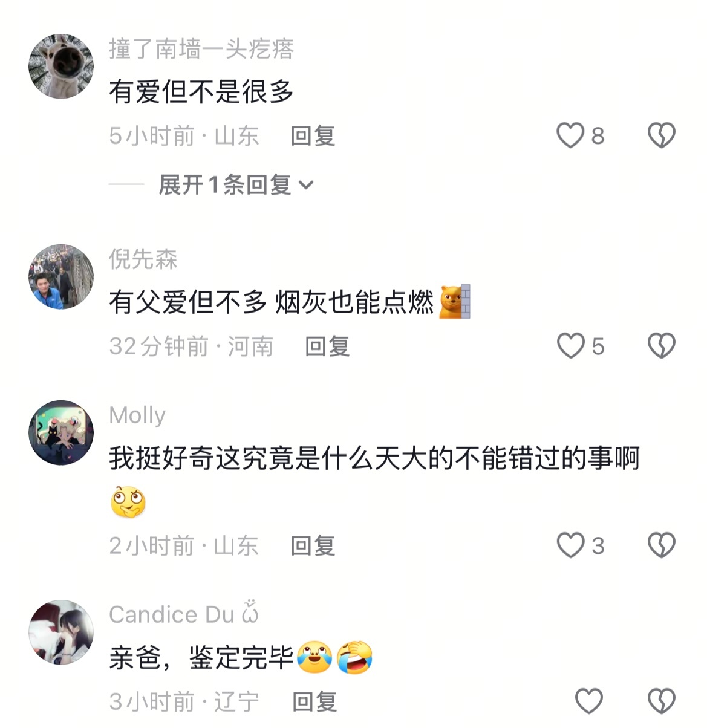Open username Molly profile link
The width and height of the screenshot is (707, 728).
point(137,415)
